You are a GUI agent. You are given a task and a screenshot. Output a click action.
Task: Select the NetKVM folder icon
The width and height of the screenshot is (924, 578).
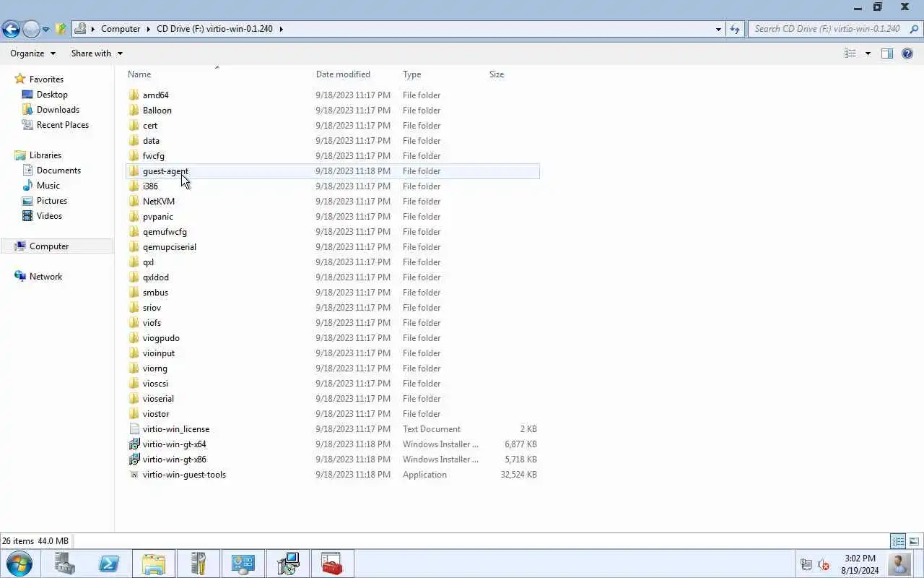(134, 201)
